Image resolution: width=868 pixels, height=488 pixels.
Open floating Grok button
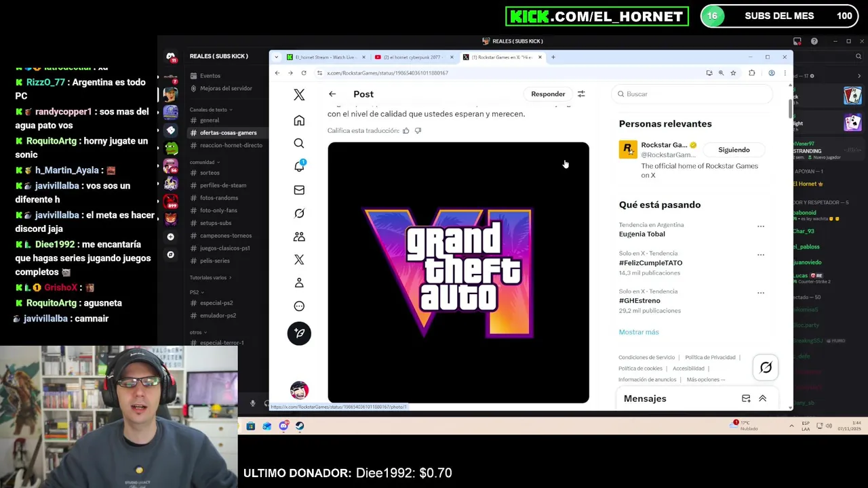pyautogui.click(x=766, y=367)
